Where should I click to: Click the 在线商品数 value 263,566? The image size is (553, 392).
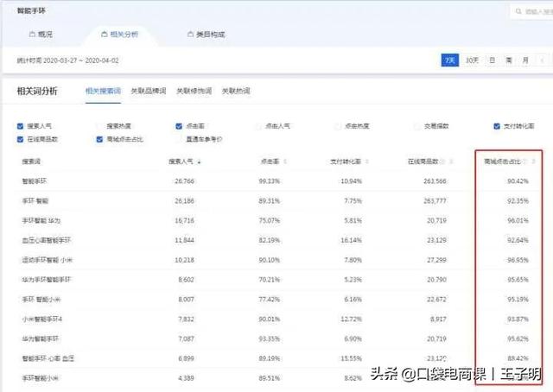435,181
